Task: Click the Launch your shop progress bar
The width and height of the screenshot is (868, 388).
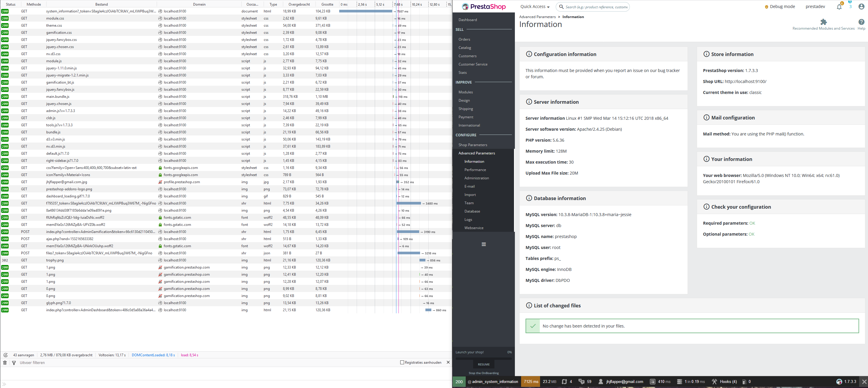Action: pos(483,358)
